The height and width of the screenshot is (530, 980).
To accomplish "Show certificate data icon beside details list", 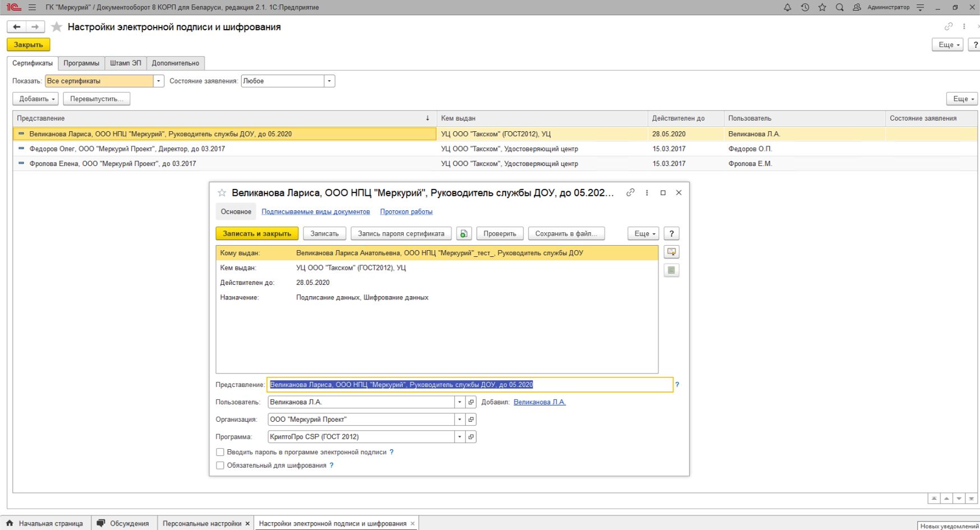I will [x=671, y=252].
